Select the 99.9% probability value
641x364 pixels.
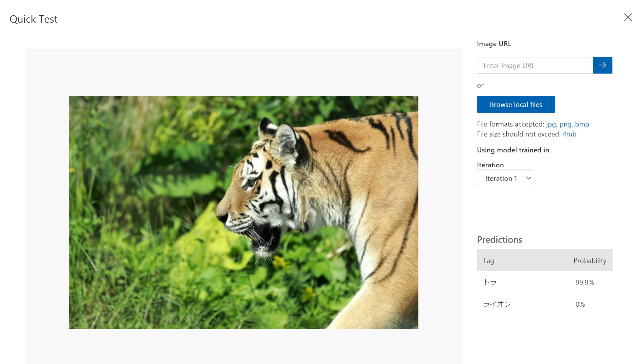click(x=585, y=282)
